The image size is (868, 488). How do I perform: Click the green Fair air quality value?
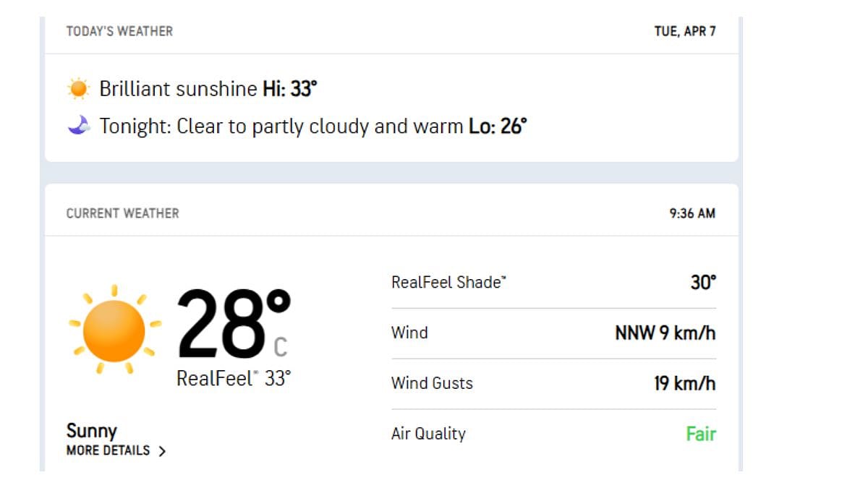(700, 434)
